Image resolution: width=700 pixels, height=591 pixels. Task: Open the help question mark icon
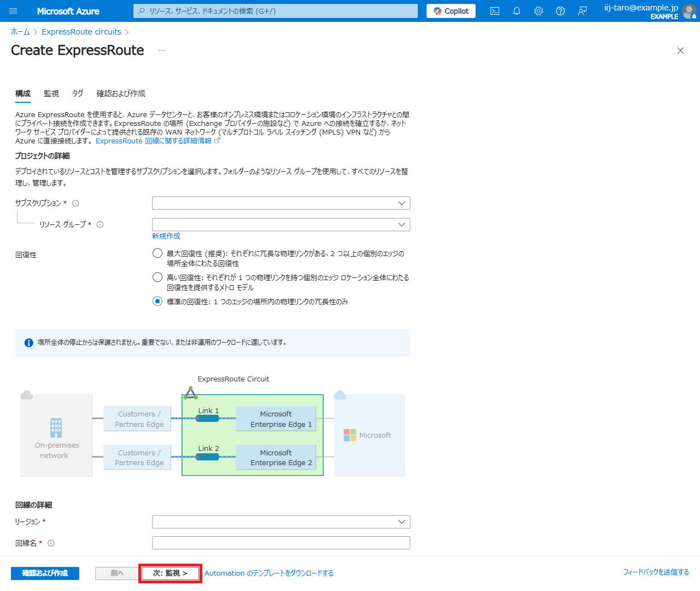click(x=561, y=11)
